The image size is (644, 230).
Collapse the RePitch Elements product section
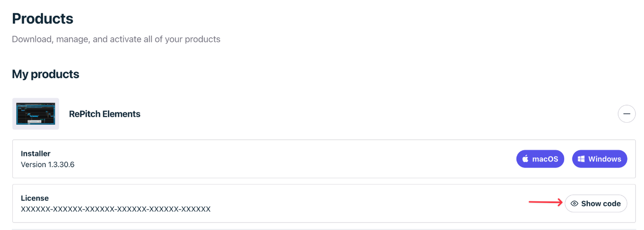point(627,114)
